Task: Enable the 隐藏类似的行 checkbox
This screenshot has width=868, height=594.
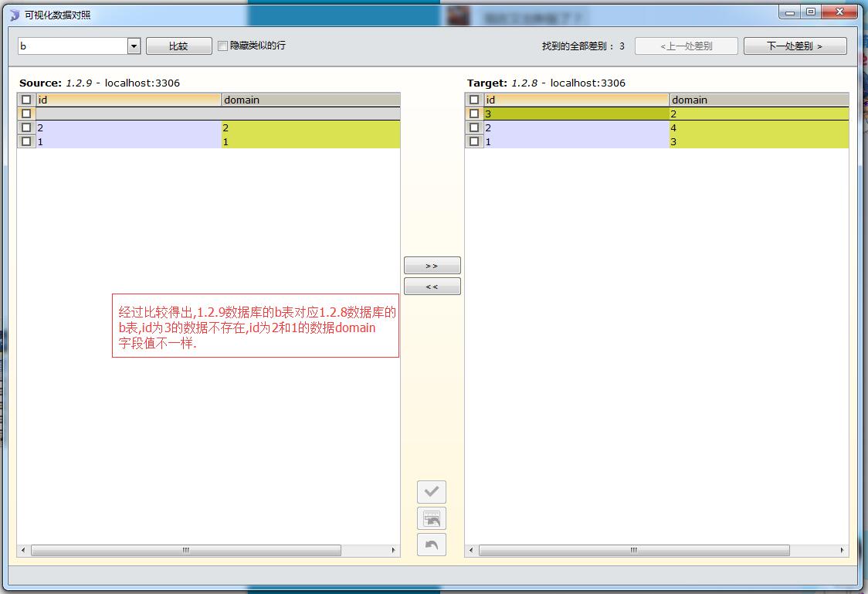Action: [x=223, y=46]
